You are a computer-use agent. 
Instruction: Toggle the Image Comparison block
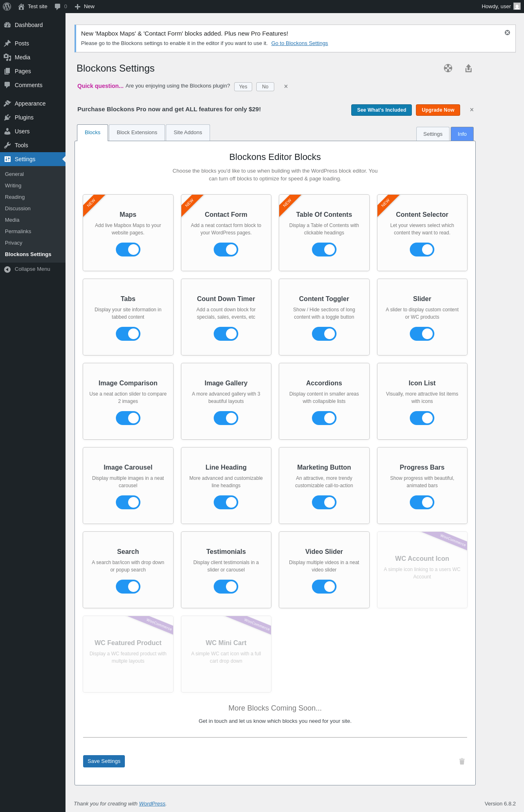(x=128, y=418)
